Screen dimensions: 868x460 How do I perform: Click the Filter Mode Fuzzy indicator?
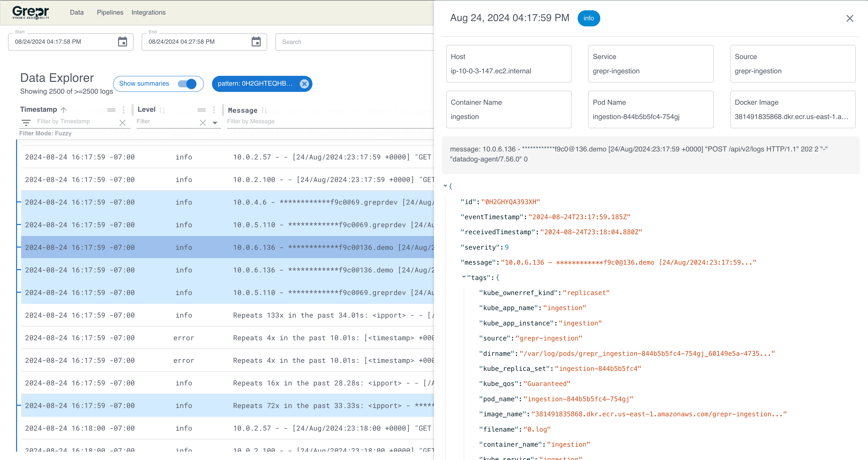(45, 134)
